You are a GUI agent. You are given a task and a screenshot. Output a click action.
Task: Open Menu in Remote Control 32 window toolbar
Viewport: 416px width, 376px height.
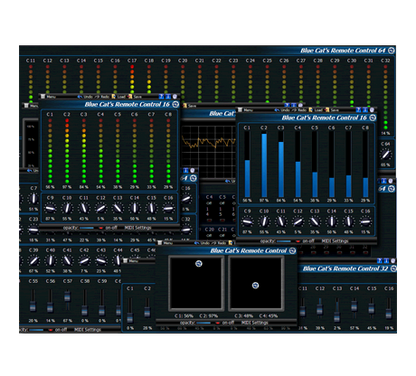131,261
